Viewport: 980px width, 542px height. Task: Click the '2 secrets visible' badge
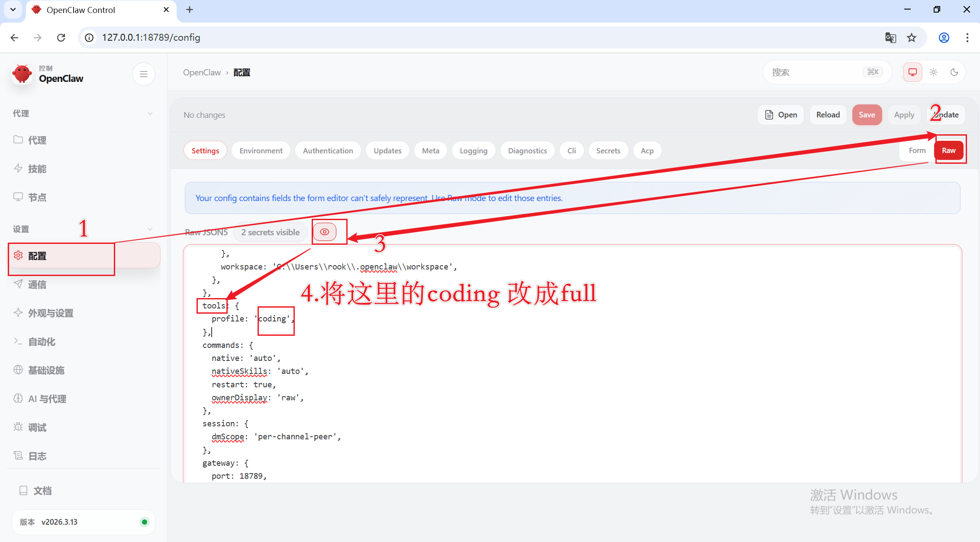coord(270,232)
